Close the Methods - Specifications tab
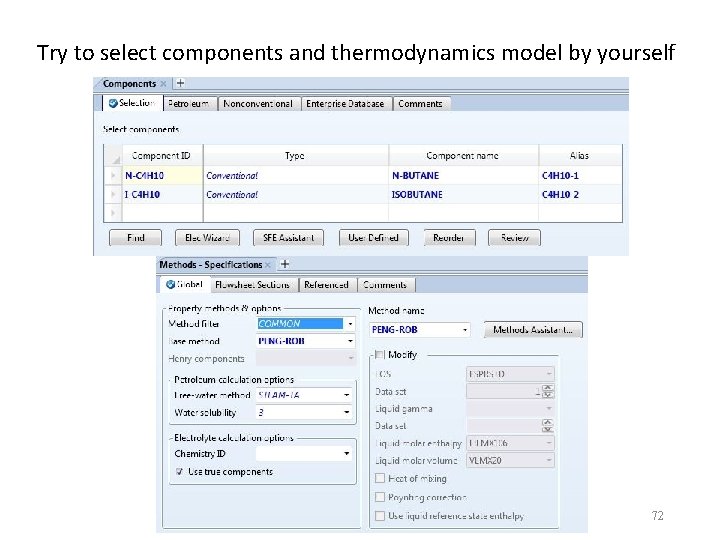 270,265
